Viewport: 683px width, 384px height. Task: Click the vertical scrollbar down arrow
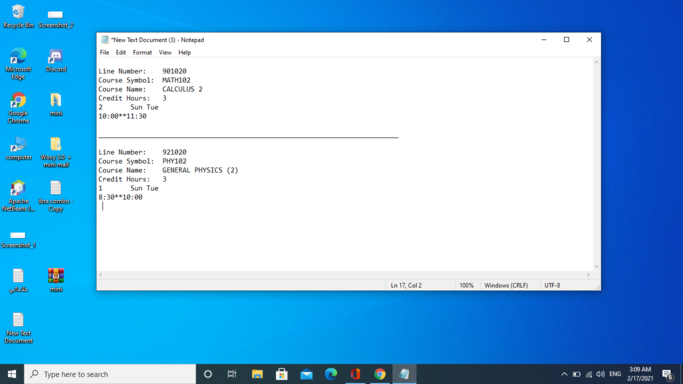click(x=597, y=266)
